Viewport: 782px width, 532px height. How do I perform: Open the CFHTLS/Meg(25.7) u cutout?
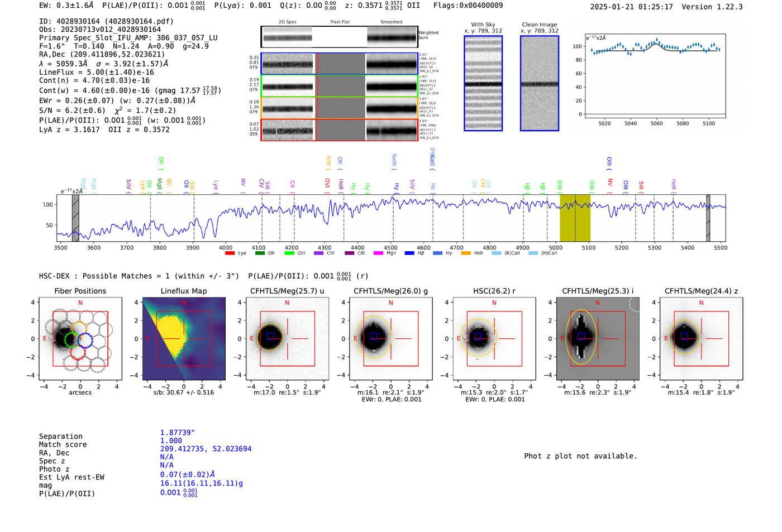coord(287,339)
